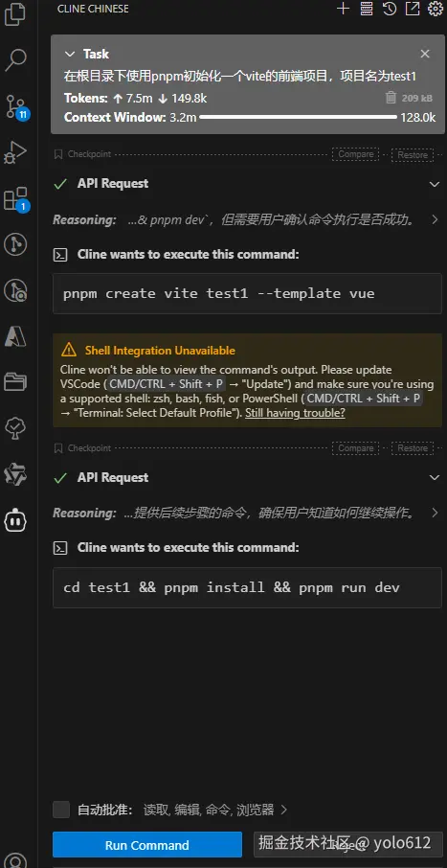Start a new Cline task with plus icon
The image size is (447, 868).
[x=343, y=9]
